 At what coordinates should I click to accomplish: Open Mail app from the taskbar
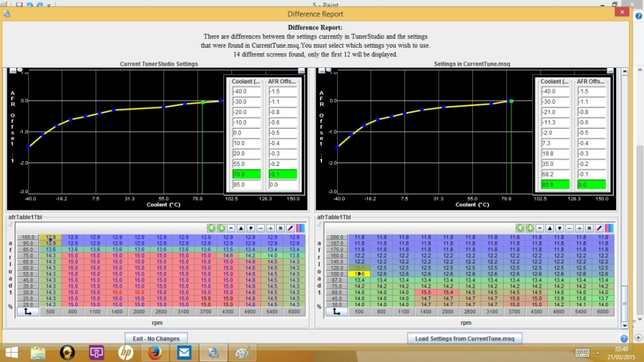pos(184,353)
